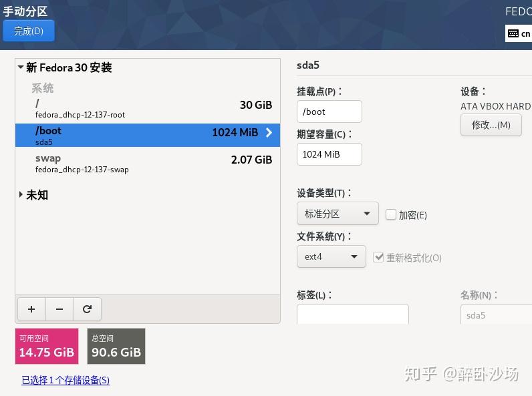
Task: Click the 30 GiB size of root
Action: pyautogui.click(x=256, y=105)
